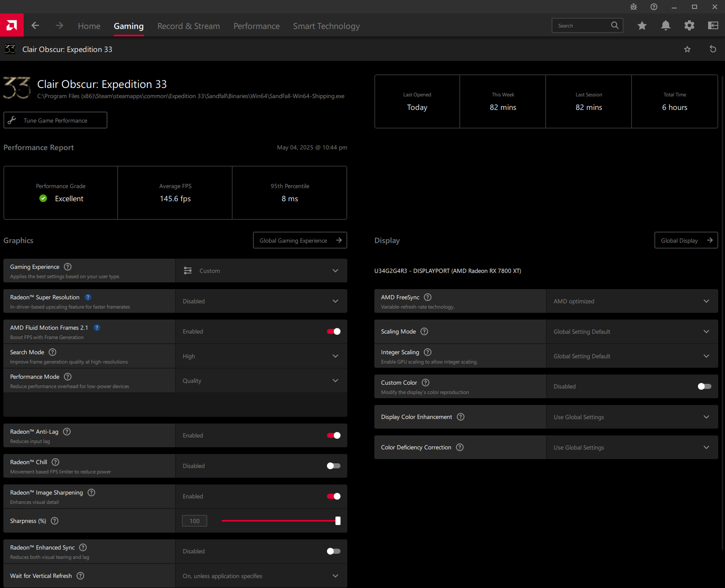Adjust the Sharpness slider handle
This screenshot has height=588, width=725.
pyautogui.click(x=338, y=521)
